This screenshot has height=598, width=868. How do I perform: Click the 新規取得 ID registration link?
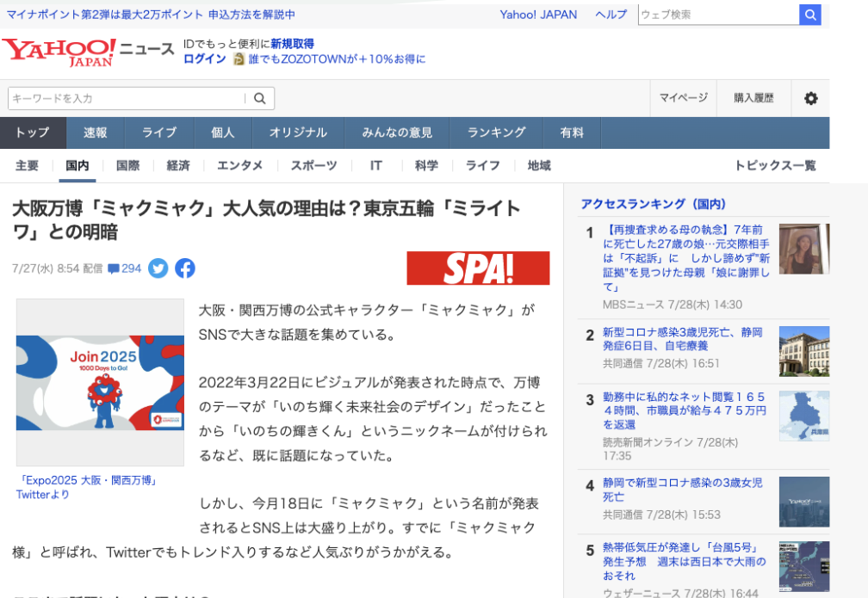(x=292, y=44)
